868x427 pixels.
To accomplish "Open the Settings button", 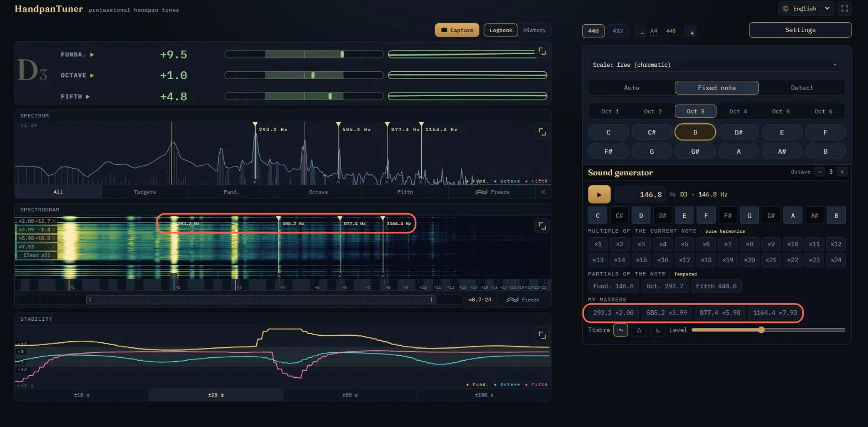I will (800, 30).
